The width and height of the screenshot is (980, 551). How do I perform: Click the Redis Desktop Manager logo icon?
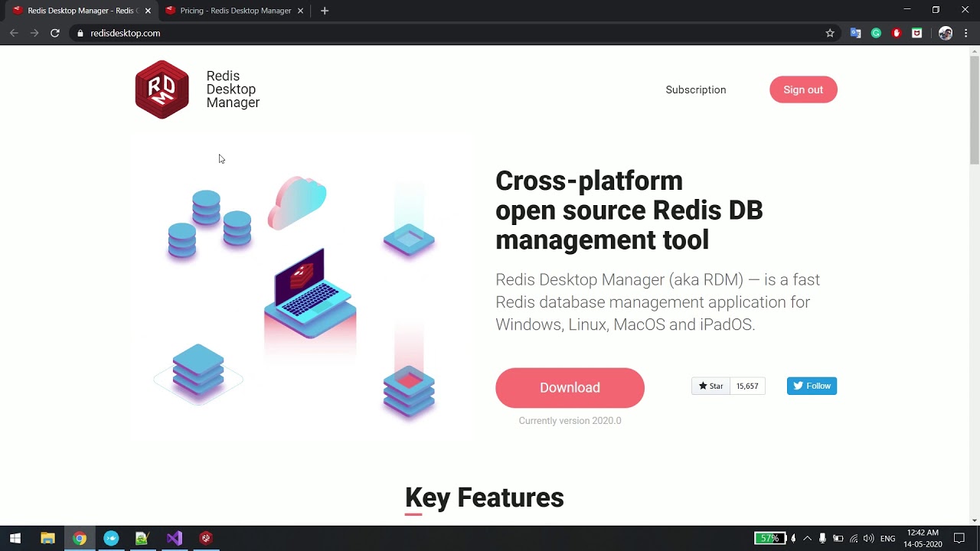[162, 90]
